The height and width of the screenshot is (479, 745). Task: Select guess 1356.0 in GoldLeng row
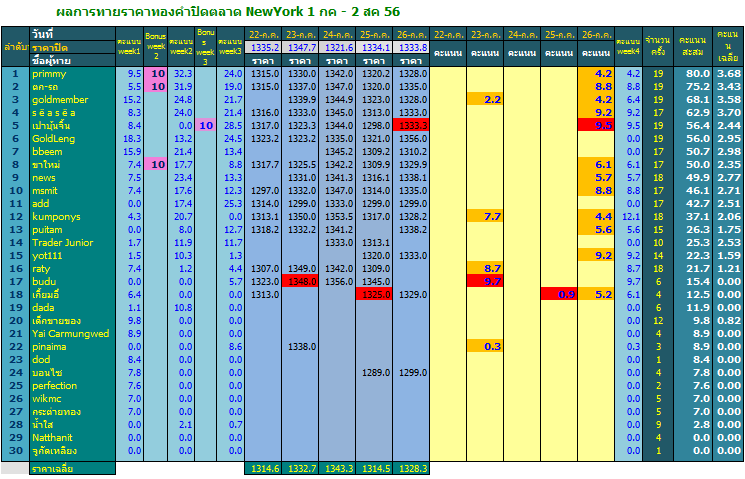click(x=413, y=139)
